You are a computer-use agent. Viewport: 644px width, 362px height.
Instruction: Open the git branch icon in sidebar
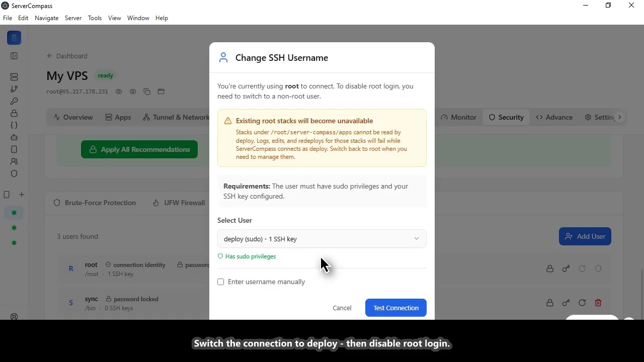point(14,89)
